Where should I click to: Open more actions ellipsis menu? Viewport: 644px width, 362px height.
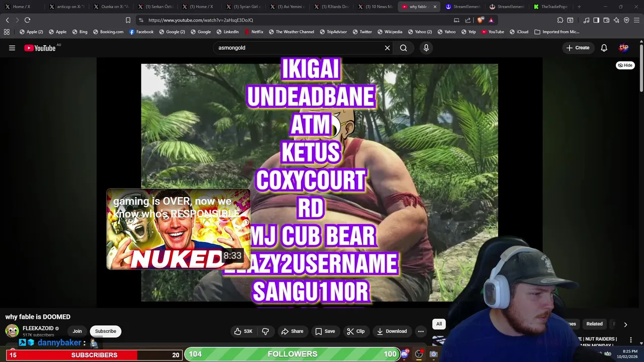point(421,331)
